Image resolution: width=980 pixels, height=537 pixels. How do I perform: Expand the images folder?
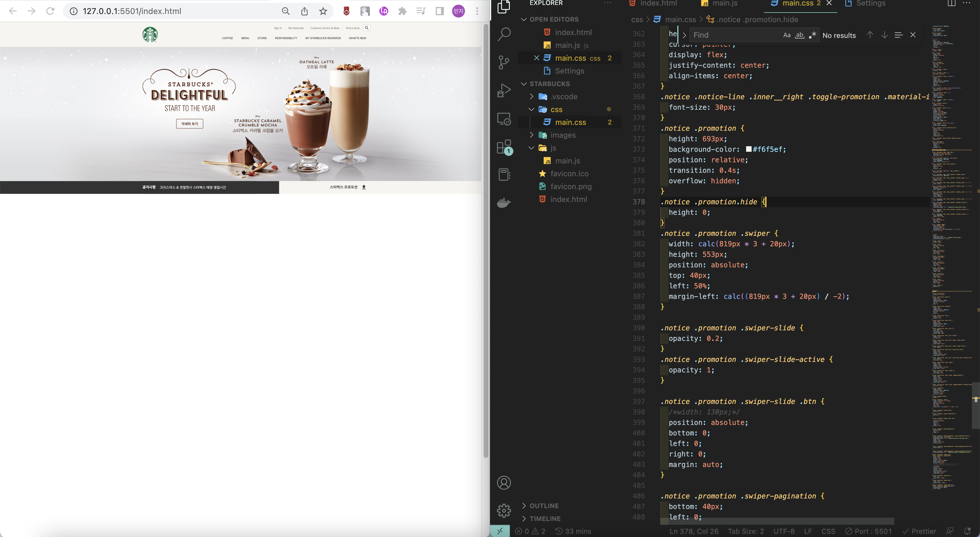click(x=563, y=135)
